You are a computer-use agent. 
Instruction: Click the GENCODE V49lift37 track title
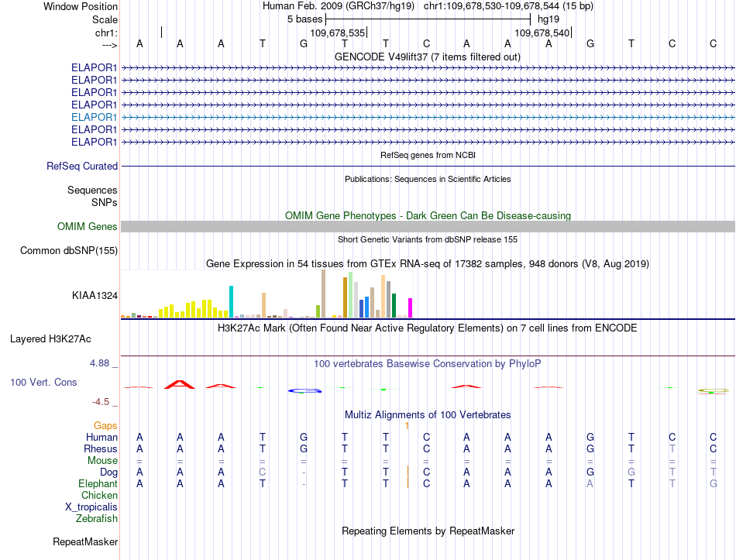pyautogui.click(x=427, y=57)
